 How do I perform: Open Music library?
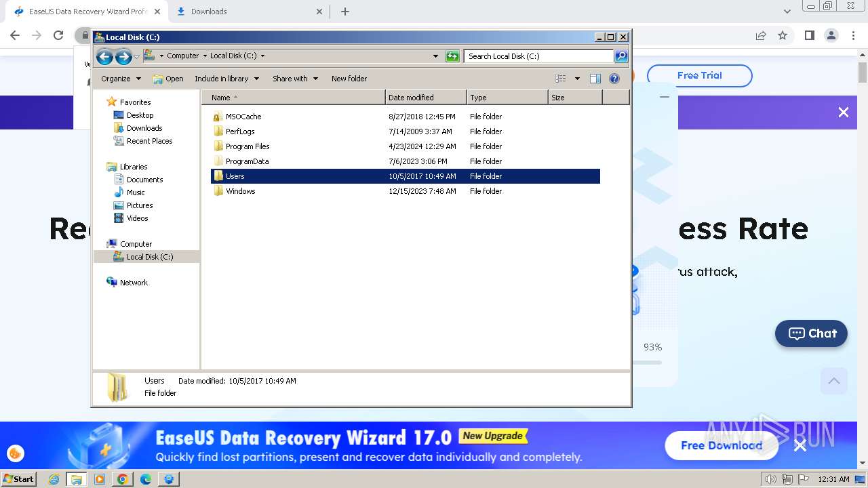136,192
